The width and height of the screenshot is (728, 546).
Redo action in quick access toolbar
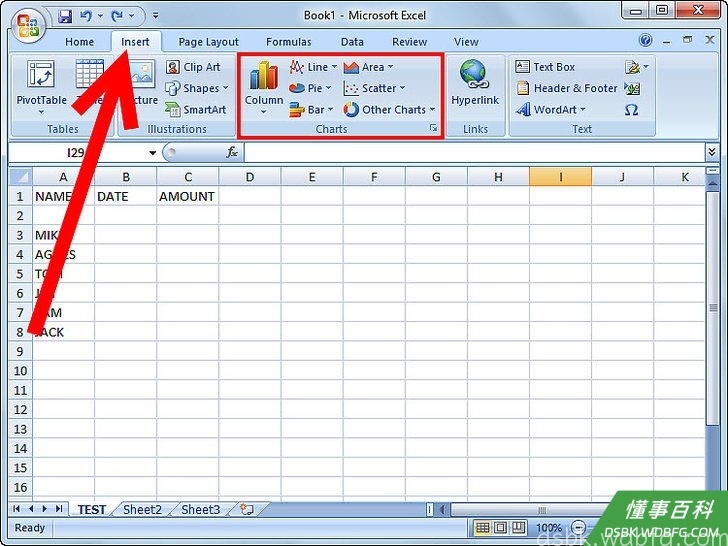pyautogui.click(x=117, y=16)
